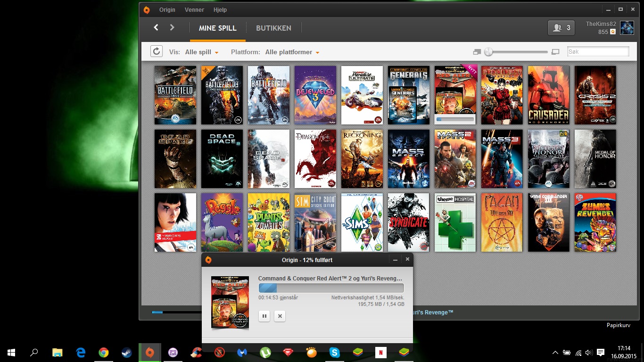Select the Battlefield 4 game tile
This screenshot has height=362, width=644.
(x=269, y=95)
